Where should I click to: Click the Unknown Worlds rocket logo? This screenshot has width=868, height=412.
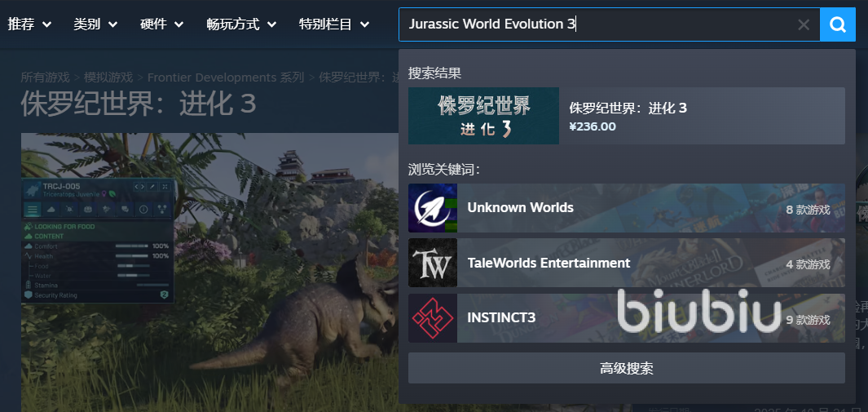tap(433, 208)
